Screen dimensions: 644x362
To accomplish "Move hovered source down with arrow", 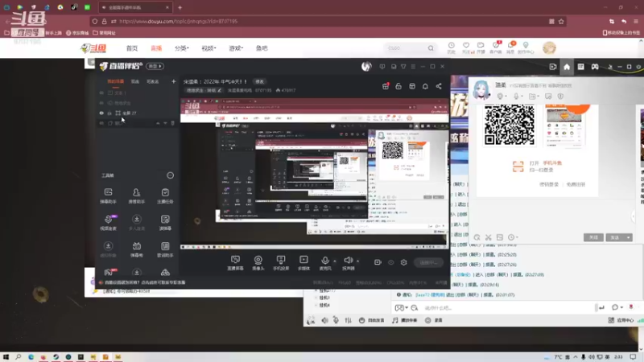I will click(165, 123).
